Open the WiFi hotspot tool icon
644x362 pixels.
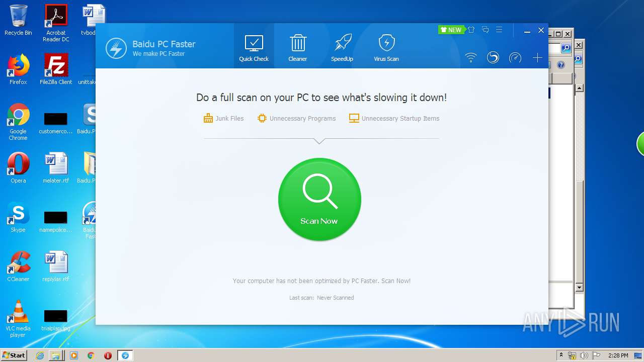click(471, 58)
